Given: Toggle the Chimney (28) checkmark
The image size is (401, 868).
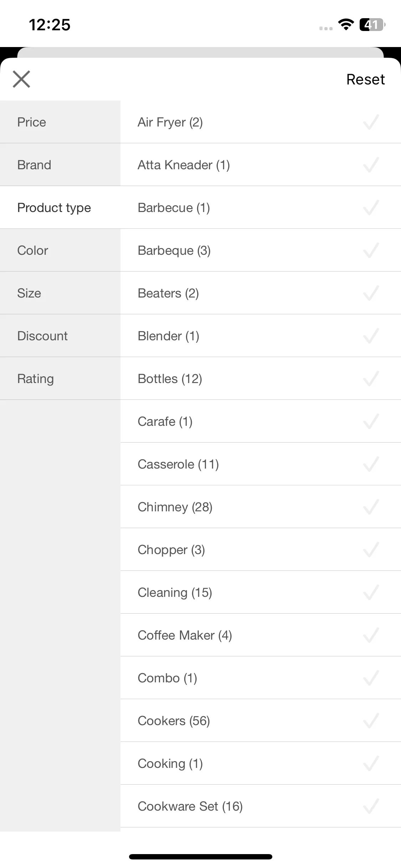Looking at the screenshot, I should (x=371, y=507).
